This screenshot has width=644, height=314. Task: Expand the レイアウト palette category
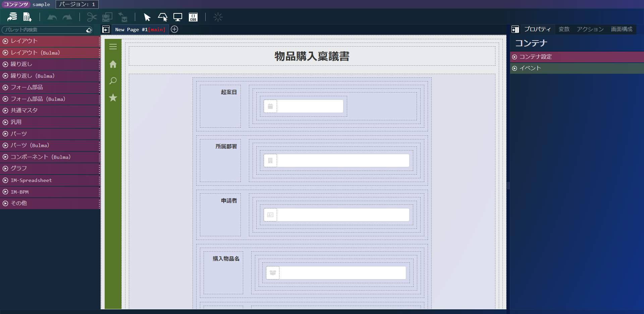50,41
